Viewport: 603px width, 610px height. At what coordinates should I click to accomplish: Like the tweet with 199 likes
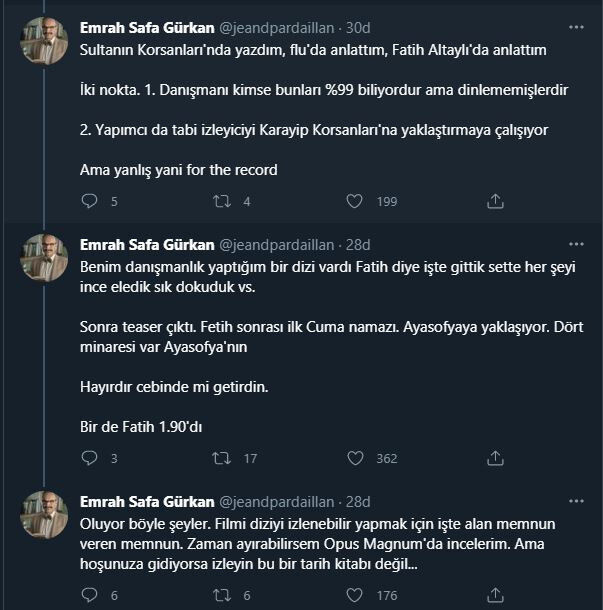[x=353, y=201]
